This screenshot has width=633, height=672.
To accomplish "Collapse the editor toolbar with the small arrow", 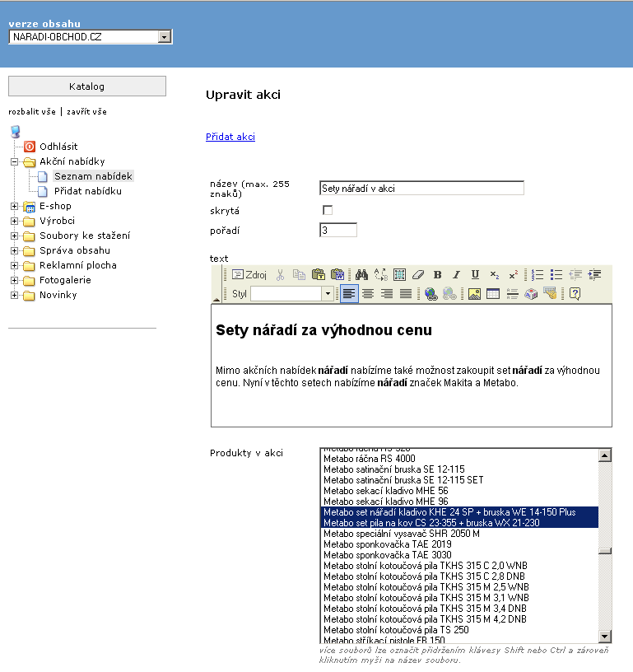I will click(x=216, y=300).
